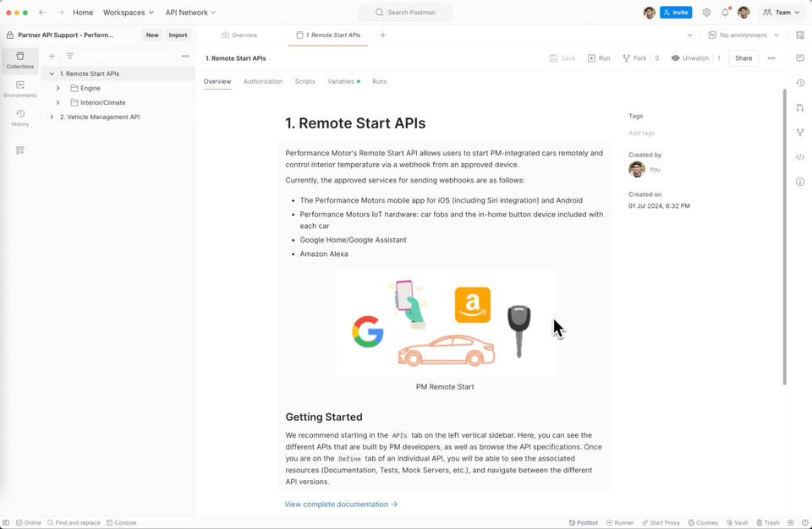Click the Share button
The height and width of the screenshot is (529, 812).
click(743, 58)
